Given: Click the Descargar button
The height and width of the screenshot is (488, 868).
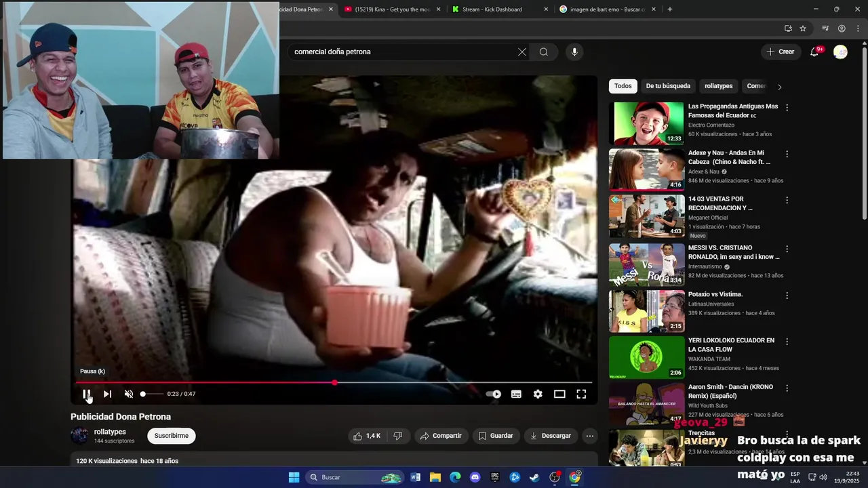Looking at the screenshot, I should coord(551,436).
